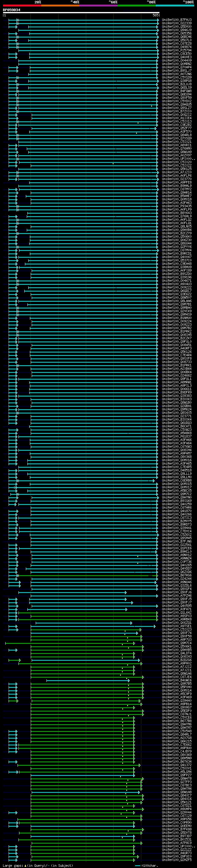Viewport: 197px width, 868px height.
Task: Open the UniRef100_Q506K1 entry
Action: tap(177, 647)
